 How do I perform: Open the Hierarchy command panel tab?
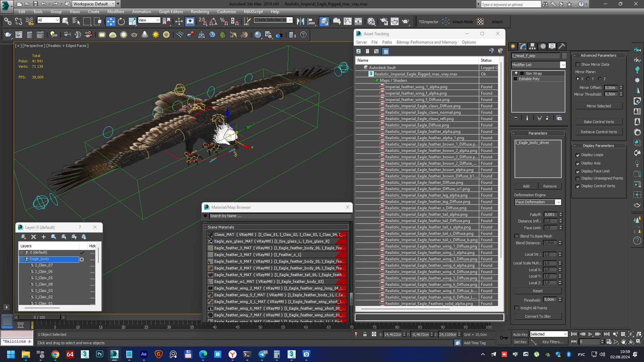coord(533,46)
